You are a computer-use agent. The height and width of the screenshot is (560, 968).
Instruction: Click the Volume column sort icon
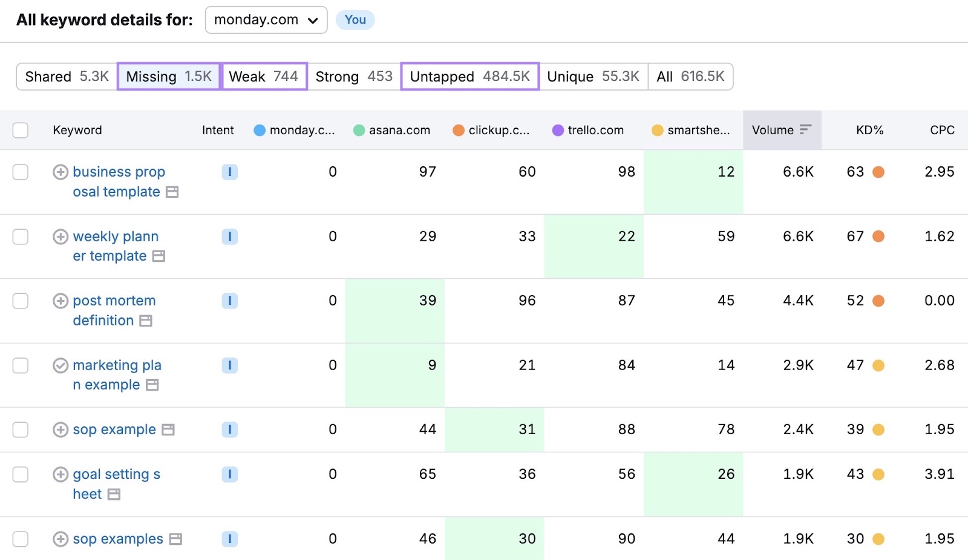[x=806, y=129]
